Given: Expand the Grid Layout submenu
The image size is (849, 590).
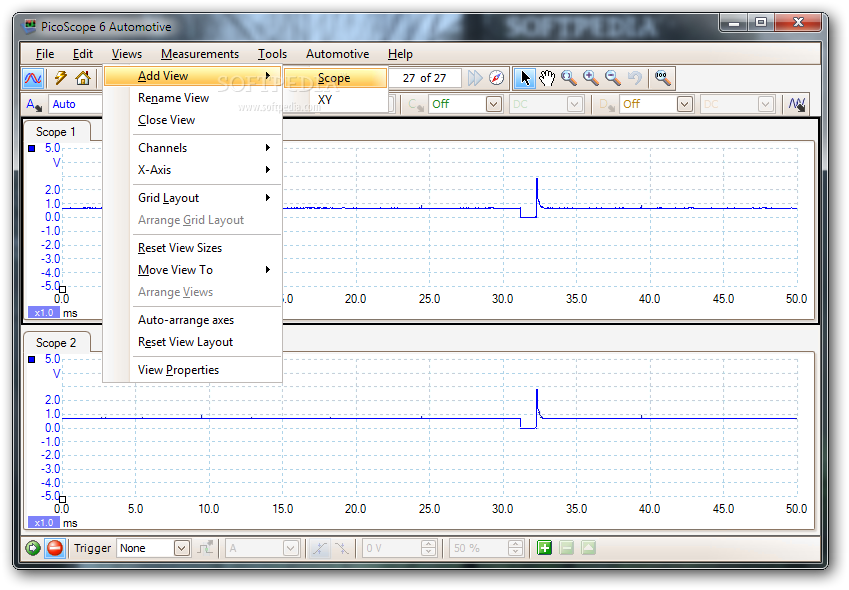Looking at the screenshot, I should pyautogui.click(x=205, y=198).
